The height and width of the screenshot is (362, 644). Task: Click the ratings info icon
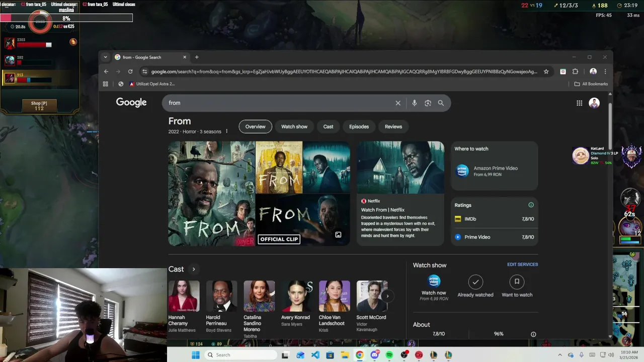pyautogui.click(x=531, y=205)
